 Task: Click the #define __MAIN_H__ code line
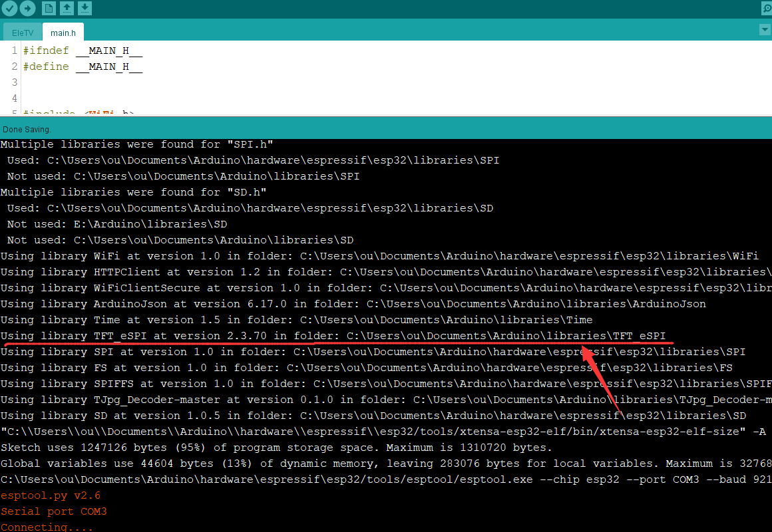pos(83,66)
